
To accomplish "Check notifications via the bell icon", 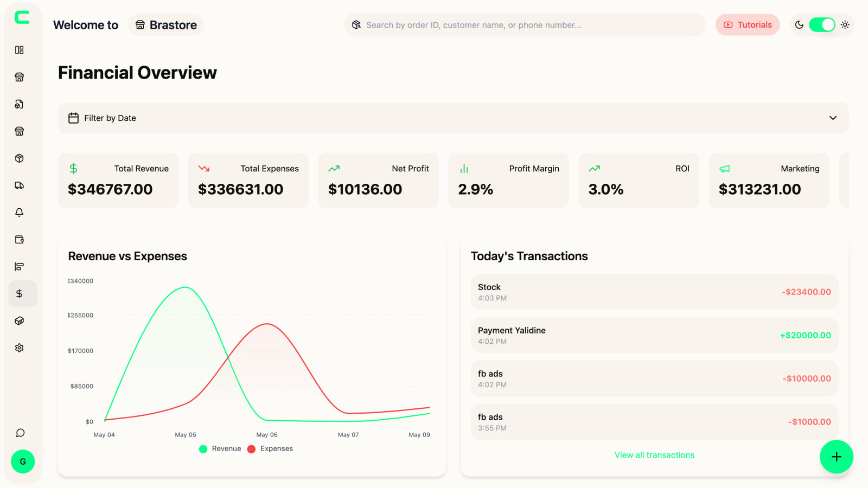I will [x=20, y=212].
